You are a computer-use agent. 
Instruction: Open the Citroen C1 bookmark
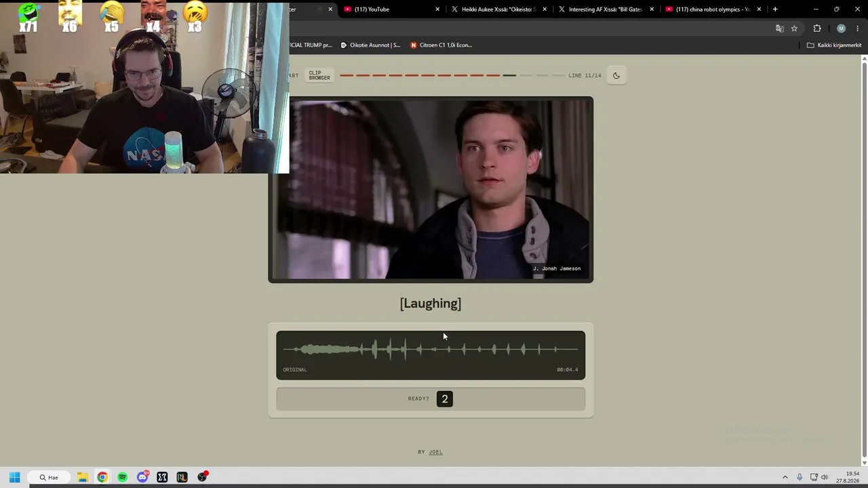coord(441,45)
